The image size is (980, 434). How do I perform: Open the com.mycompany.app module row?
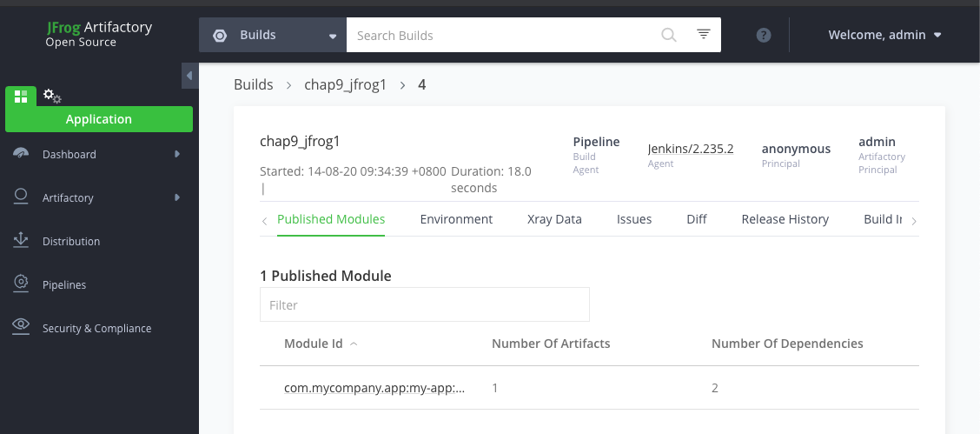[x=374, y=388]
